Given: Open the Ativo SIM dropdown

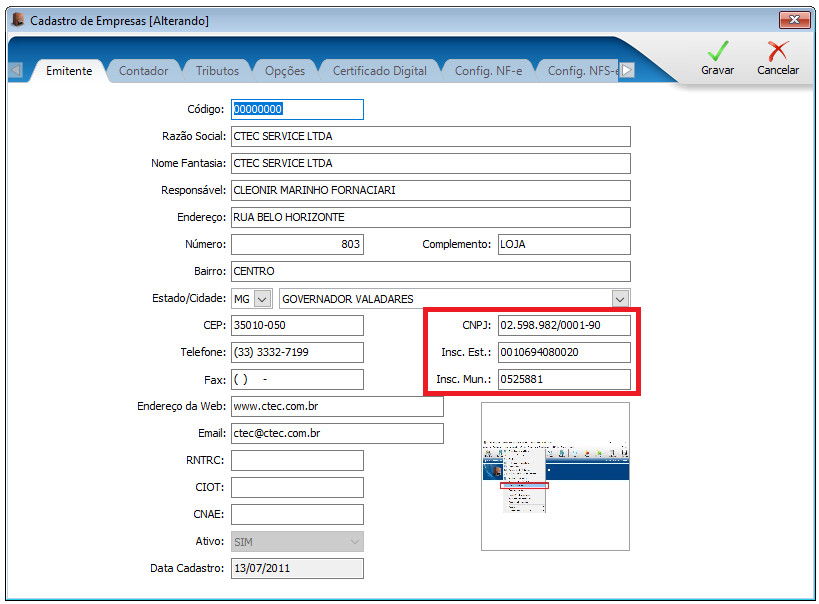Looking at the screenshot, I should point(297,541).
